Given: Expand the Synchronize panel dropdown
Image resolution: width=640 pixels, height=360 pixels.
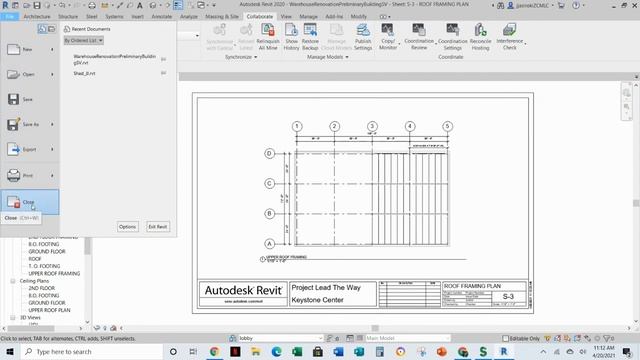Looking at the screenshot, I should (241, 57).
